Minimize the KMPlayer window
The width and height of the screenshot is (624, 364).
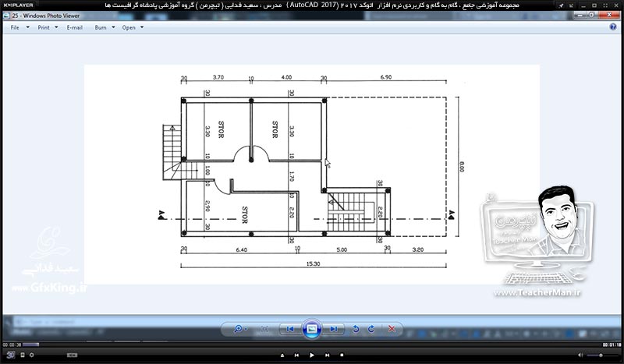pyautogui.click(x=583, y=6)
